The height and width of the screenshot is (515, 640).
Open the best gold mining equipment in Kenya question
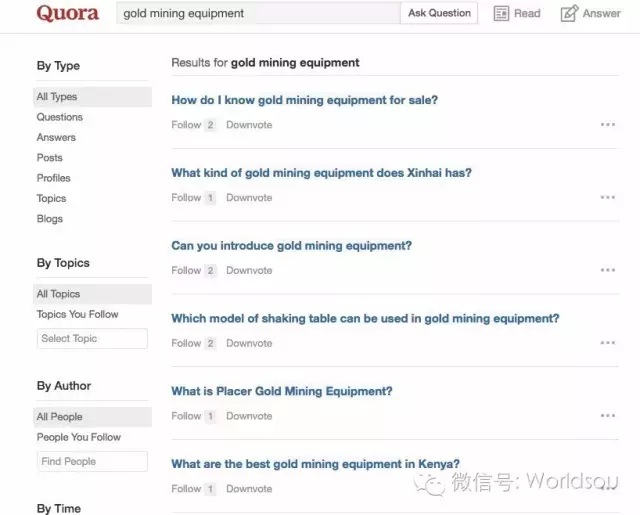[x=315, y=464]
